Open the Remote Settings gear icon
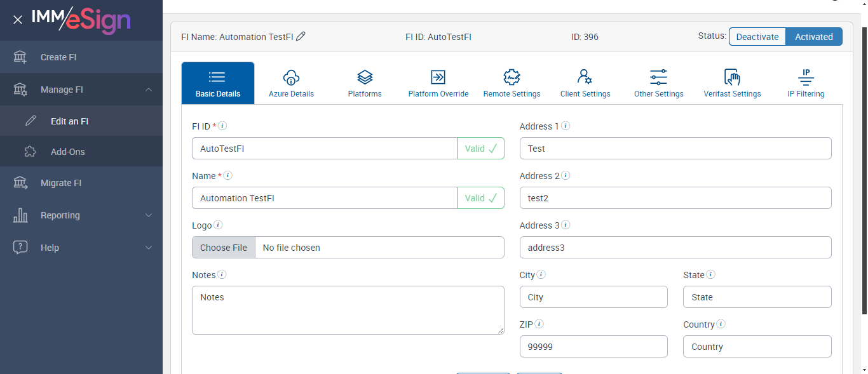Image resolution: width=868 pixels, height=374 pixels. [512, 77]
